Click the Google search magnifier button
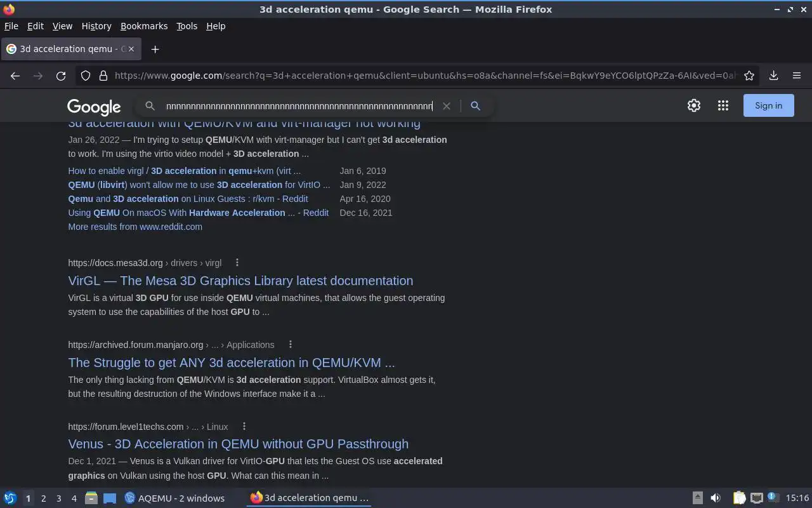 pos(475,106)
